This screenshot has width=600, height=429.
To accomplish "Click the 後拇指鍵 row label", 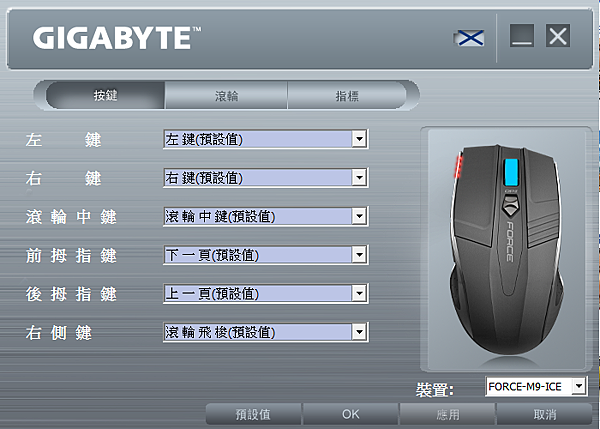I will point(71,294).
